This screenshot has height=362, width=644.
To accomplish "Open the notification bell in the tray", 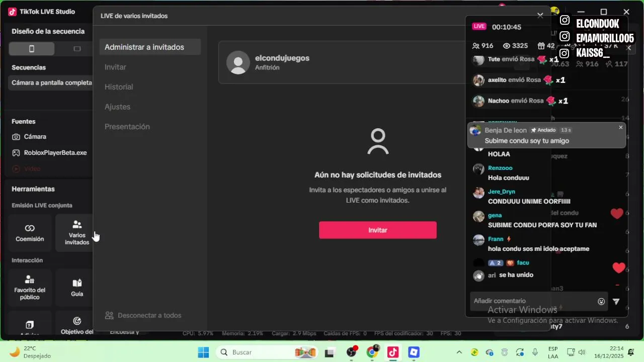I will click(x=631, y=352).
